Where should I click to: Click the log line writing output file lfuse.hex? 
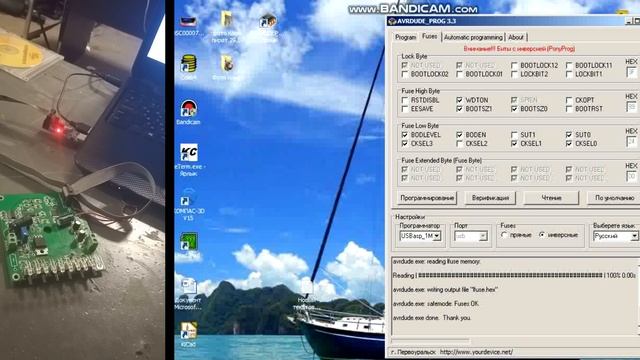445,289
